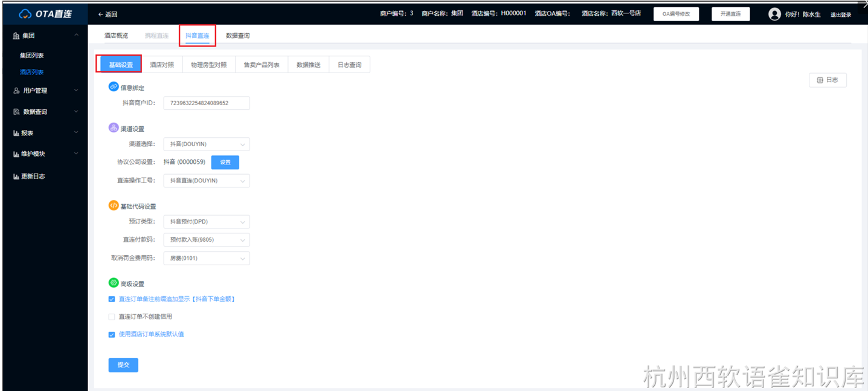Uncheck 使用酒店订单系统默认值 checkbox
The height and width of the screenshot is (391, 868).
pyautogui.click(x=112, y=334)
